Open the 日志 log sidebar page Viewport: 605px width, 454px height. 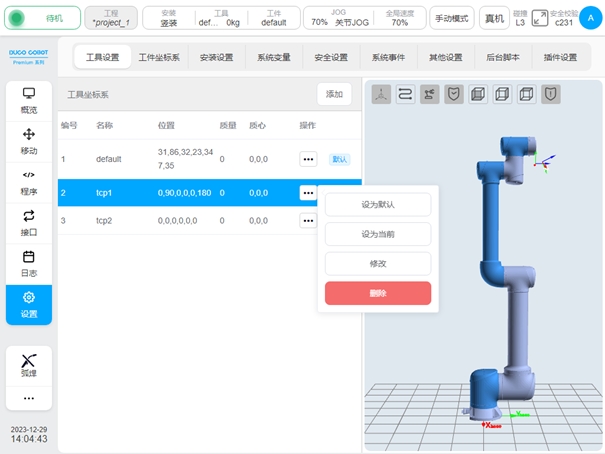tap(29, 264)
